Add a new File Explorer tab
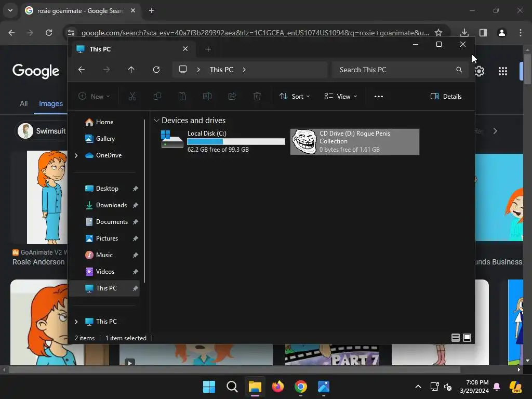 point(208,49)
